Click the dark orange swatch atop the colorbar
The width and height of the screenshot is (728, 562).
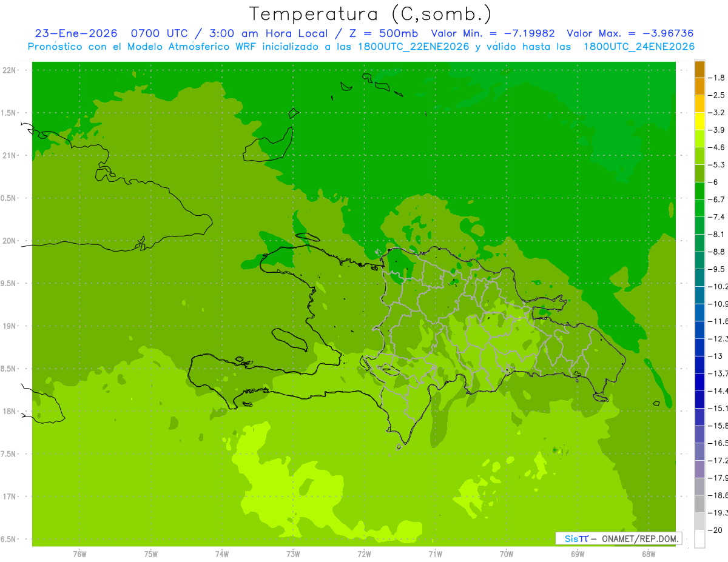coord(699,69)
